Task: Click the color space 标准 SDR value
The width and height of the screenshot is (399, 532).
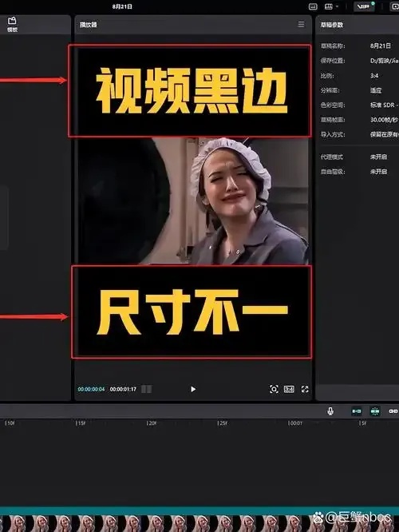Action: 384,105
